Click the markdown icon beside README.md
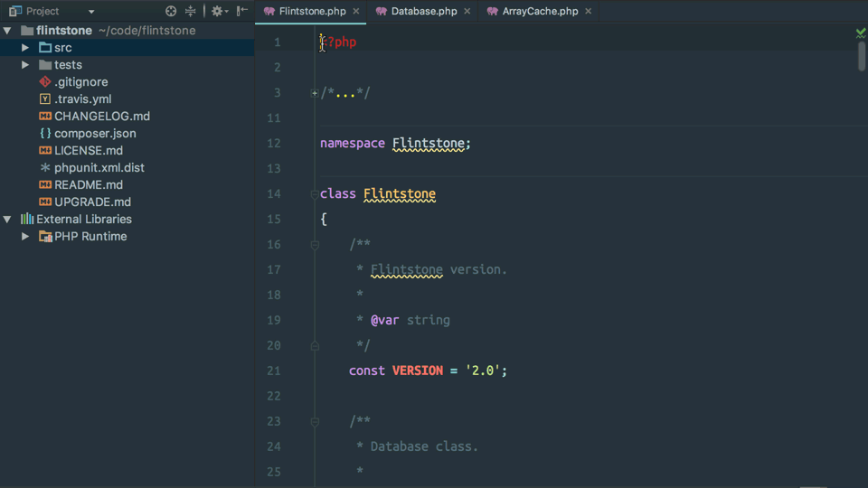 (x=45, y=184)
